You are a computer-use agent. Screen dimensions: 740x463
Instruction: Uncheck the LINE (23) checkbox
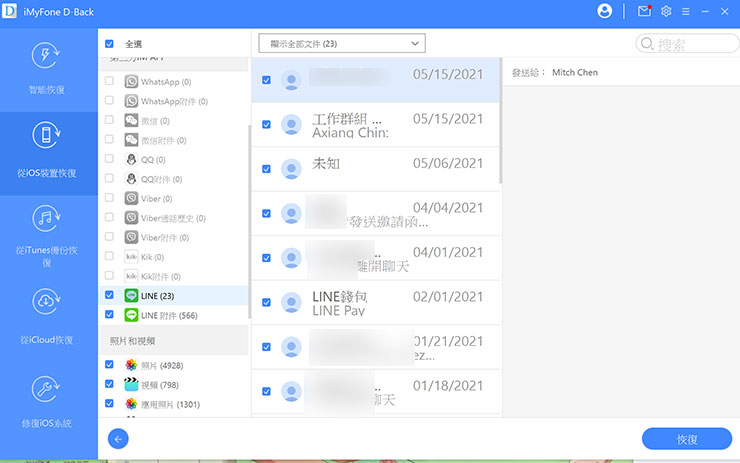109,295
